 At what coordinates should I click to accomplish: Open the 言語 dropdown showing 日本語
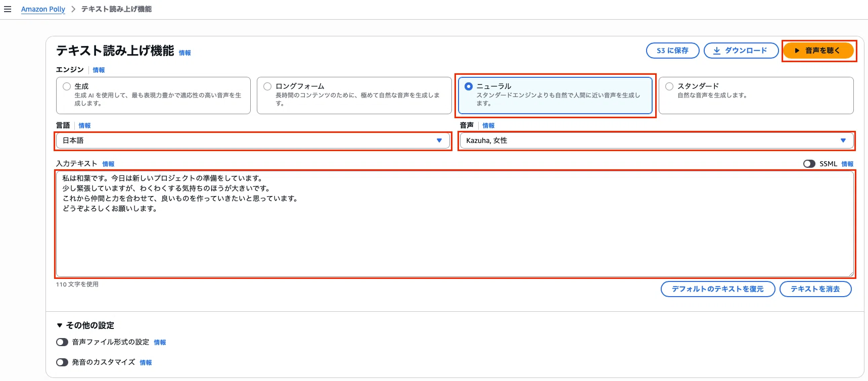[x=253, y=140]
